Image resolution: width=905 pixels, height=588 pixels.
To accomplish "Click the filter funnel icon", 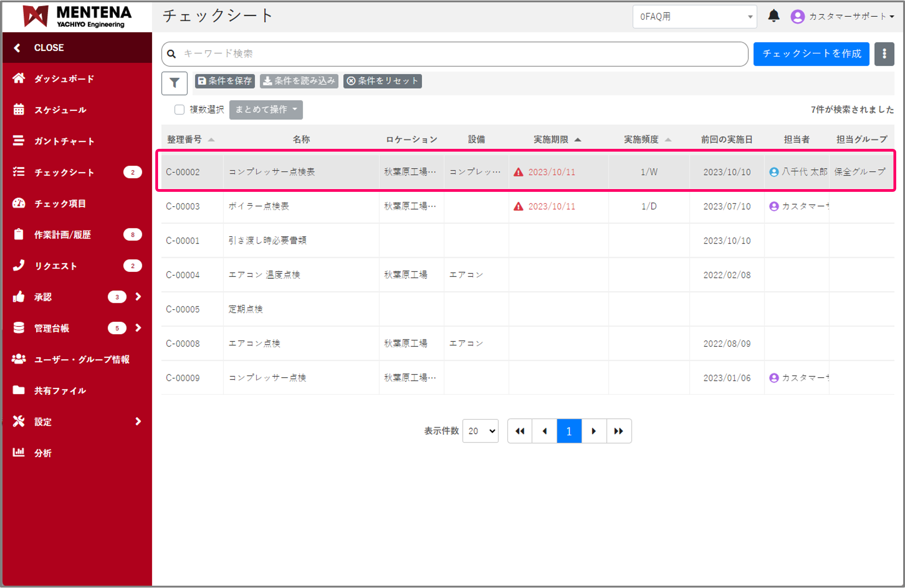I will point(174,83).
